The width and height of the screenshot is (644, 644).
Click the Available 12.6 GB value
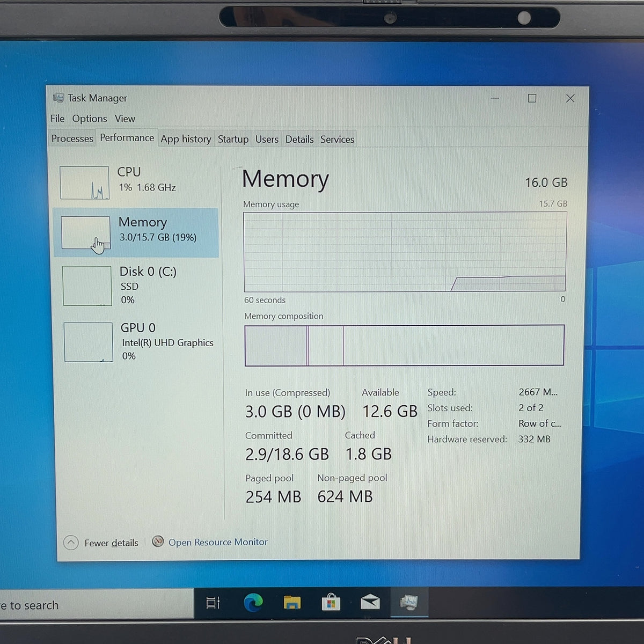coord(390,412)
